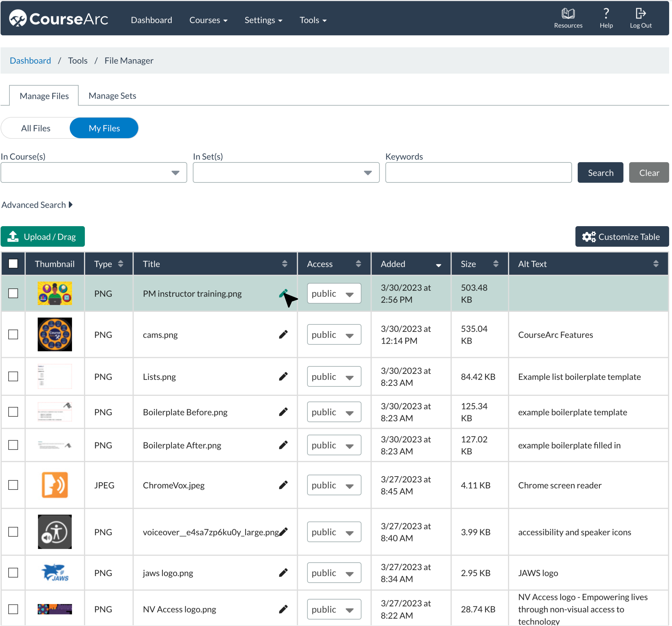The image size is (672, 626).
Task: Open the Manage Sets tab
Action: pyautogui.click(x=112, y=96)
